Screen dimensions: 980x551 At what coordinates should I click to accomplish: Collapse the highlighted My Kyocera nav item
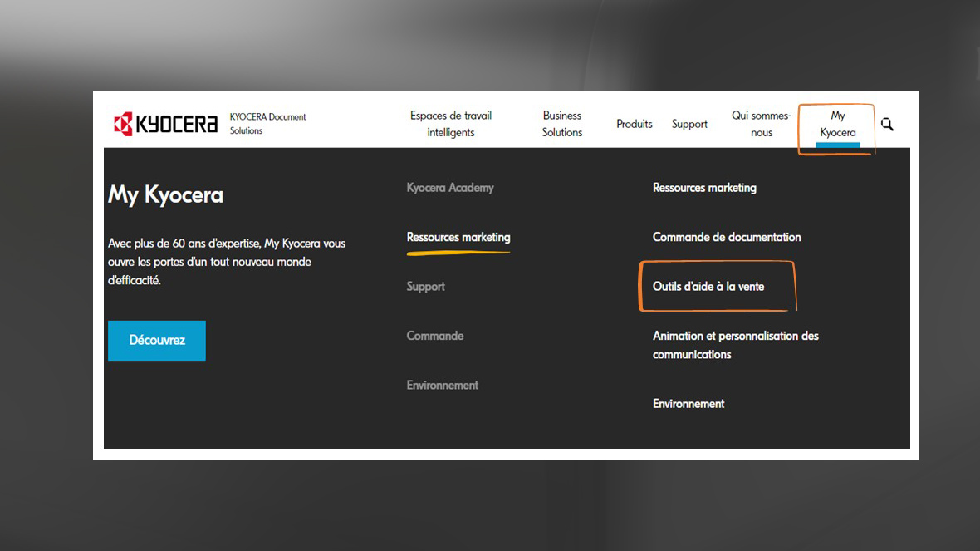point(837,125)
